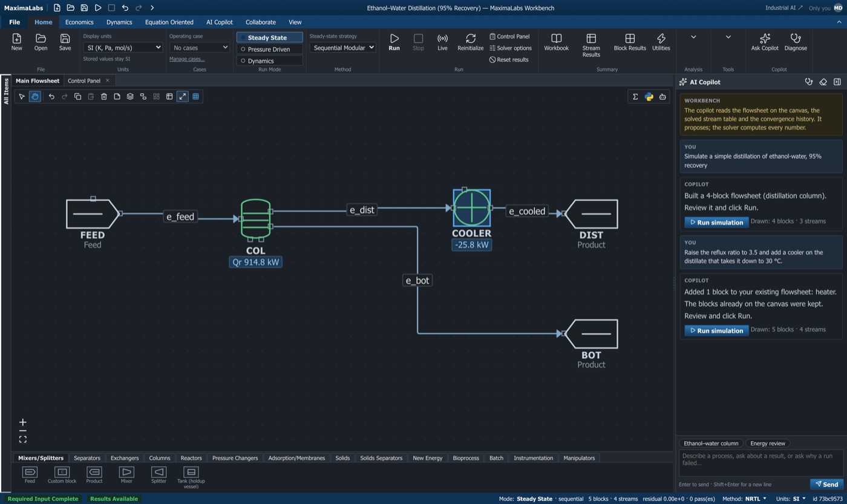This screenshot has height=504, width=847.
Task: Select the pan hand tool on canvas toolbar
Action: [35, 96]
